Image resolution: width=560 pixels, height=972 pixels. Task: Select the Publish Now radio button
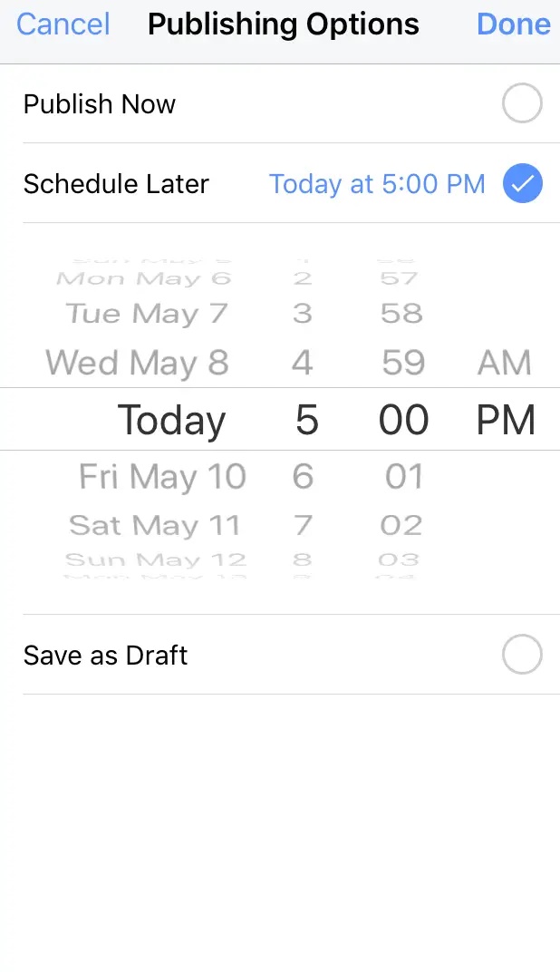pos(522,104)
